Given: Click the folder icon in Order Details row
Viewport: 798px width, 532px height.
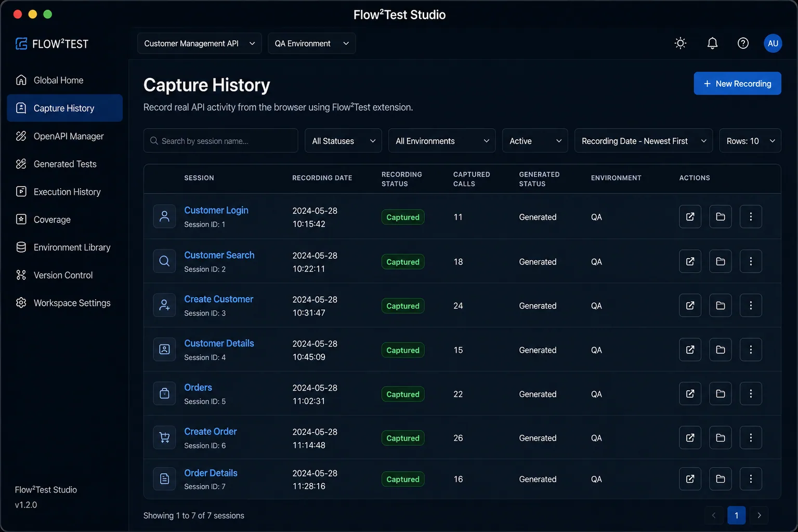Looking at the screenshot, I should (x=720, y=479).
